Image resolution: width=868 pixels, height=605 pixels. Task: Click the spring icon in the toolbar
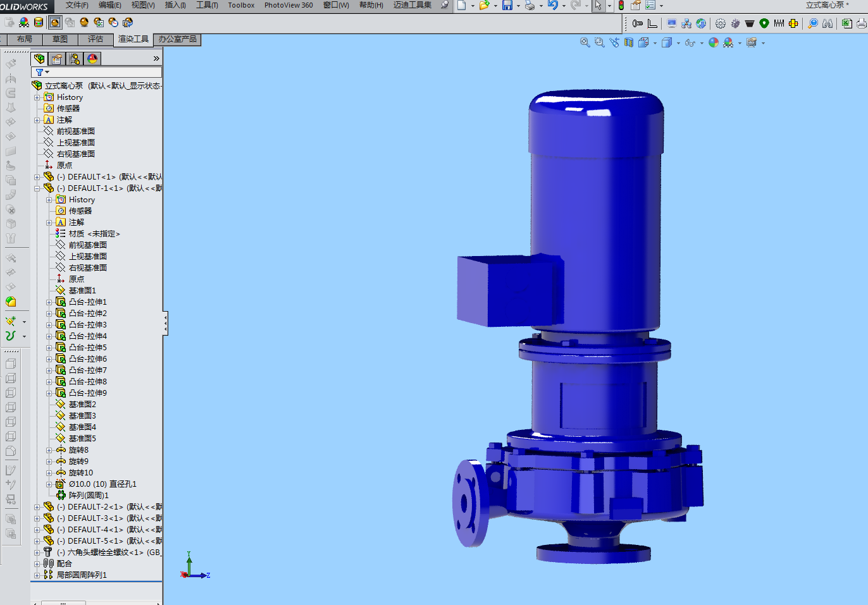pyautogui.click(x=779, y=23)
